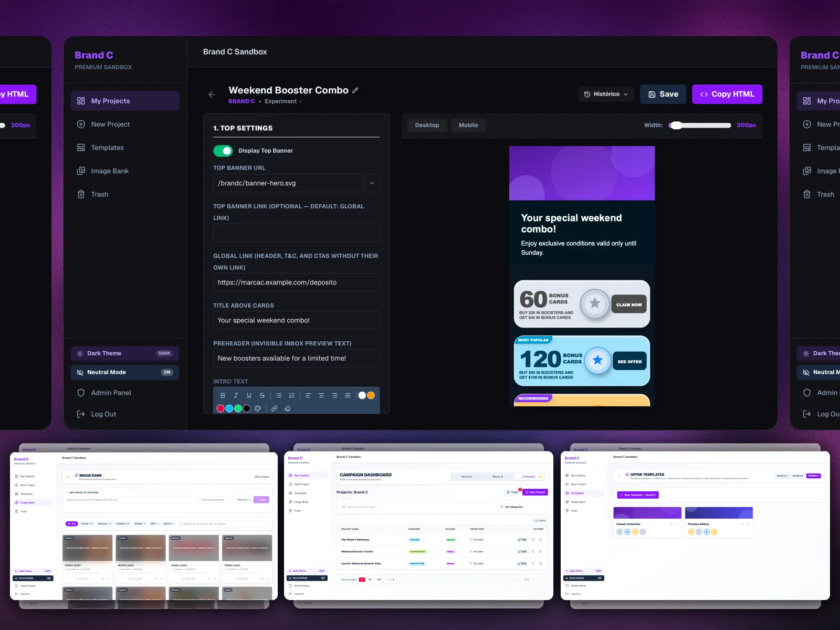Go back using the arrow beside Weekend Booster Combo

click(212, 94)
